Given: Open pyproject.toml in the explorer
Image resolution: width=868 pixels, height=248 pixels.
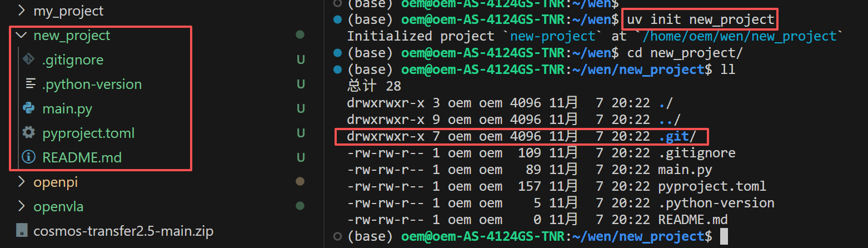Looking at the screenshot, I should pyautogui.click(x=88, y=133).
